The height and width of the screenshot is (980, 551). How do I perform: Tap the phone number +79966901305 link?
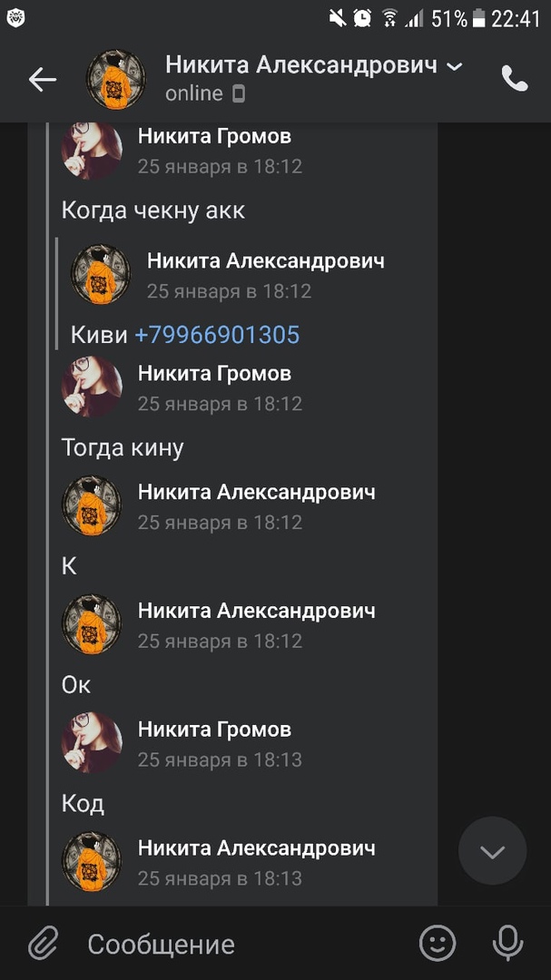point(217,335)
